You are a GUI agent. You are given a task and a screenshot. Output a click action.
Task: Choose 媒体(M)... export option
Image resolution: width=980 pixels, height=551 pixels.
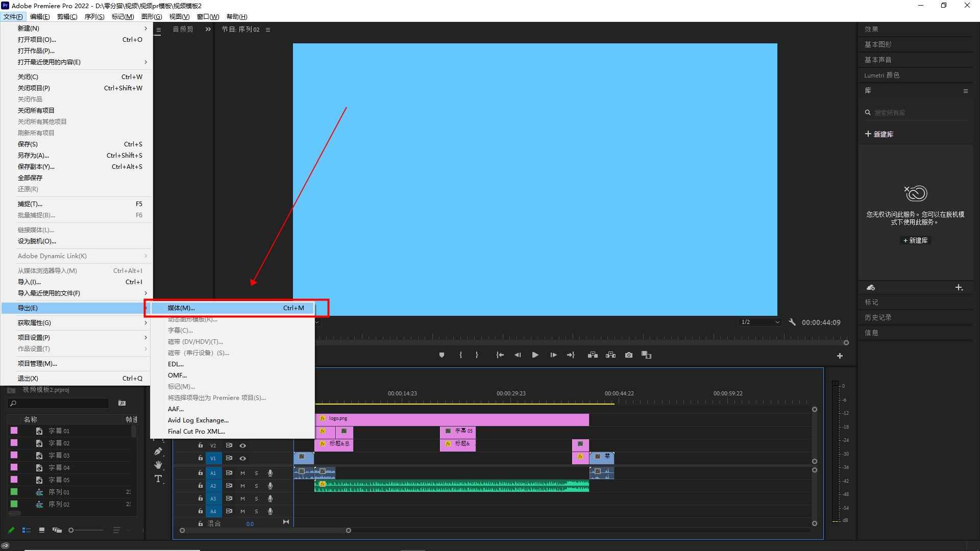tap(181, 308)
